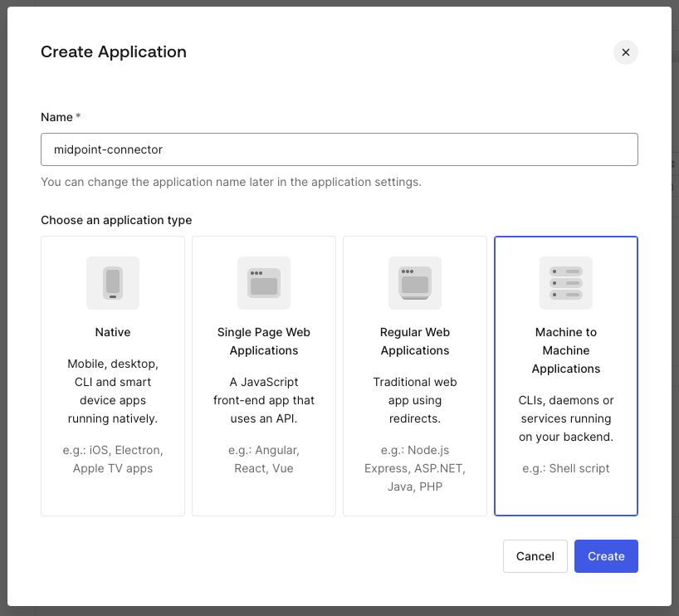The width and height of the screenshot is (679, 616).
Task: Select the Machine to Machine Applications title
Action: pos(566,350)
